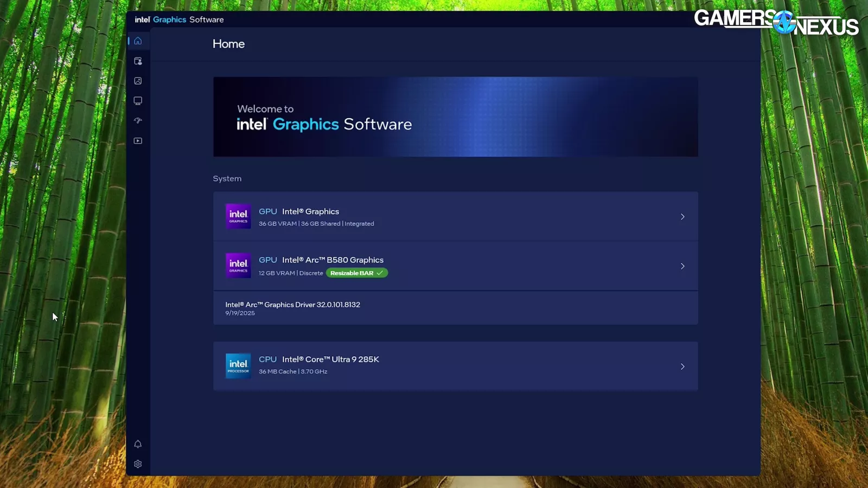Open the Home page sidebar icon

point(138,41)
